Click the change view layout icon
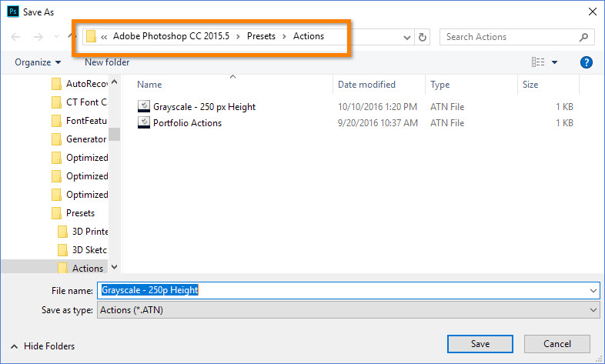 [x=538, y=62]
